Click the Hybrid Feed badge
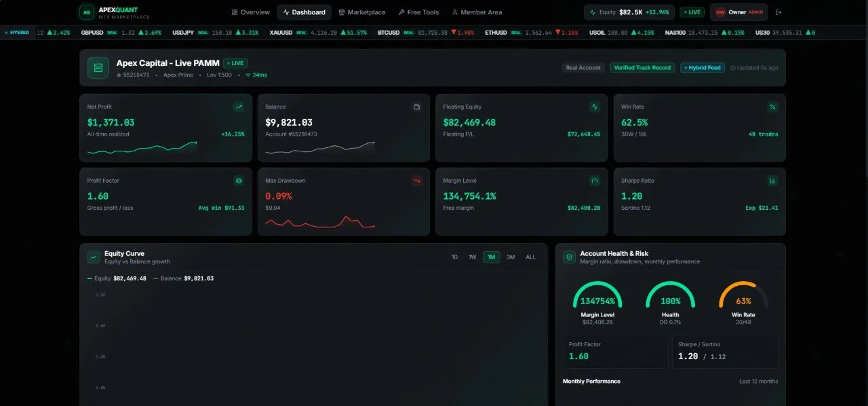 click(x=703, y=68)
